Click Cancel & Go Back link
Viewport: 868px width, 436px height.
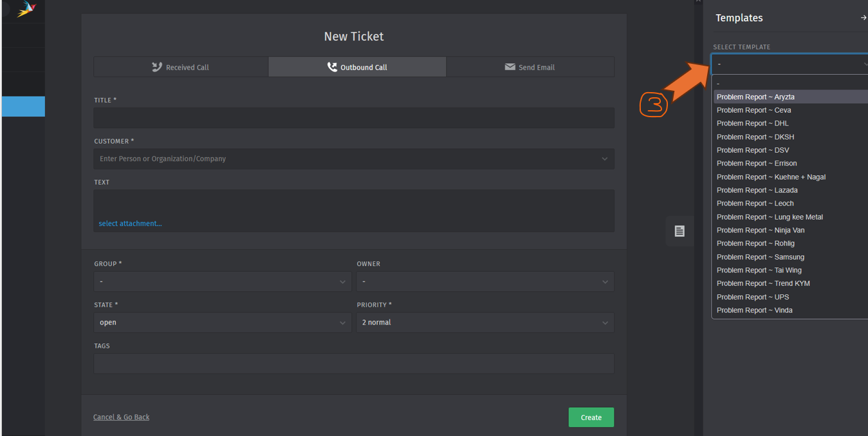121,417
